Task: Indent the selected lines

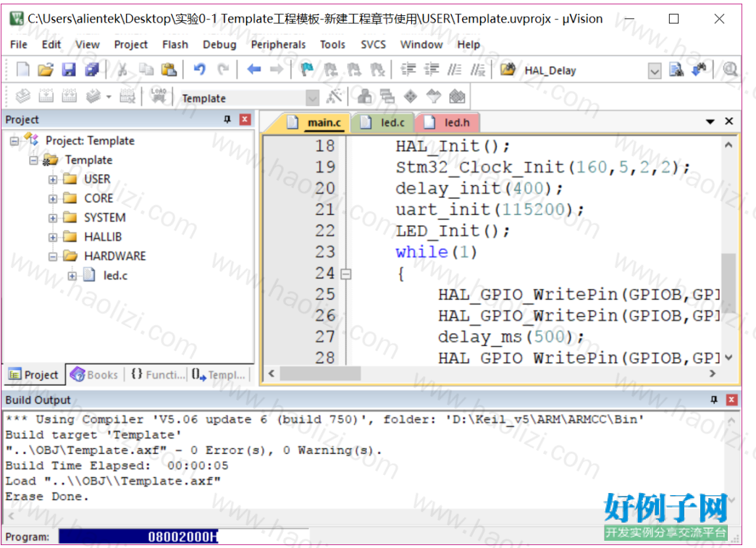Action: (x=408, y=69)
